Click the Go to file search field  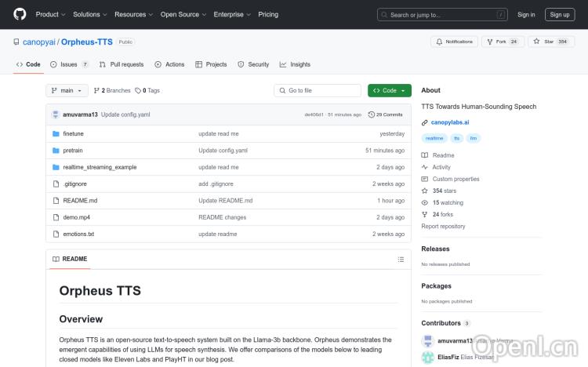tap(317, 90)
